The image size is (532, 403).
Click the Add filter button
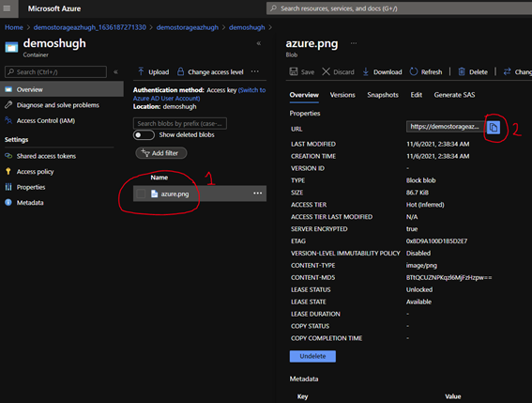tap(161, 153)
